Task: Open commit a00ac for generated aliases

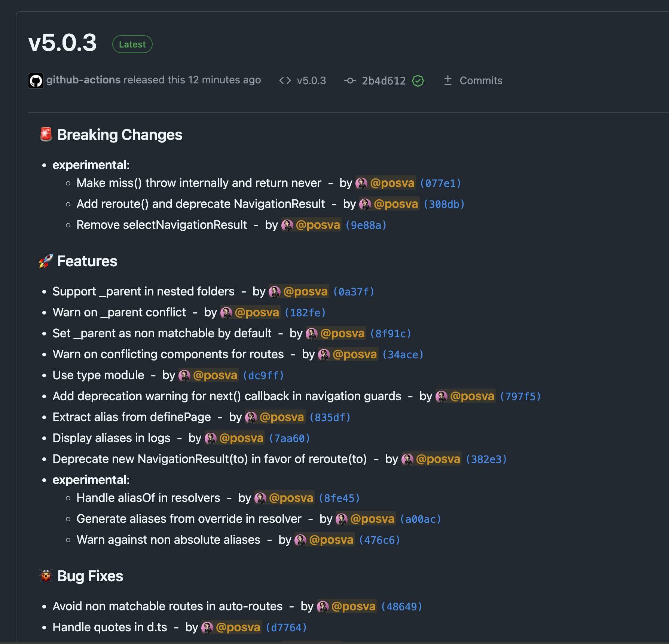Action: coord(421,519)
